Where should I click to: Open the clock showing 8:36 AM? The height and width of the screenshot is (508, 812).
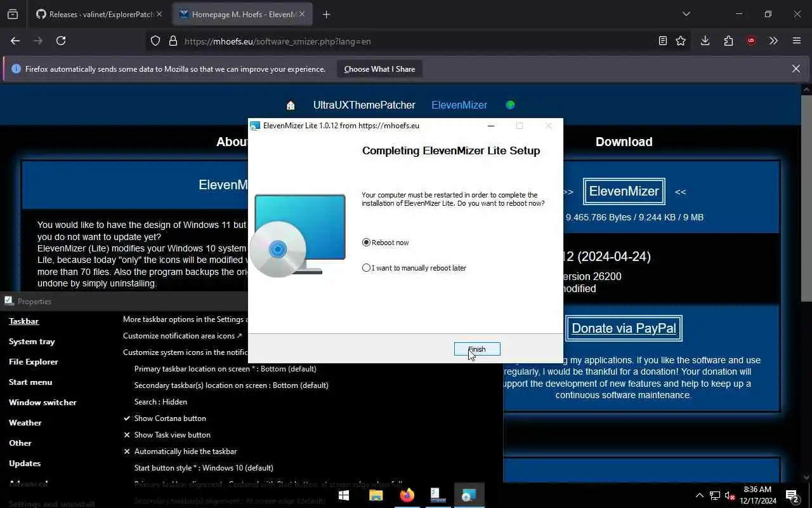point(757,495)
